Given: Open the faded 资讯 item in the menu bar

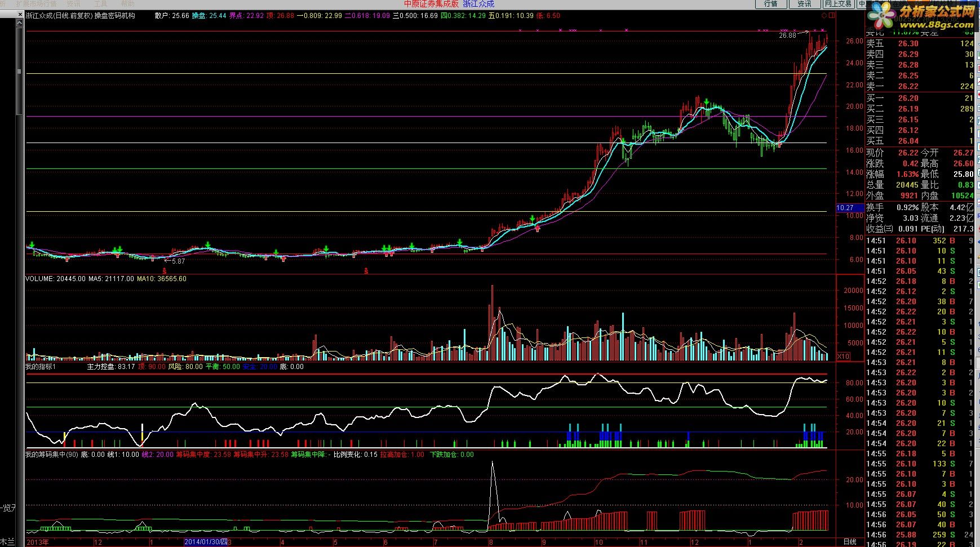Looking at the screenshot, I should point(73,3).
